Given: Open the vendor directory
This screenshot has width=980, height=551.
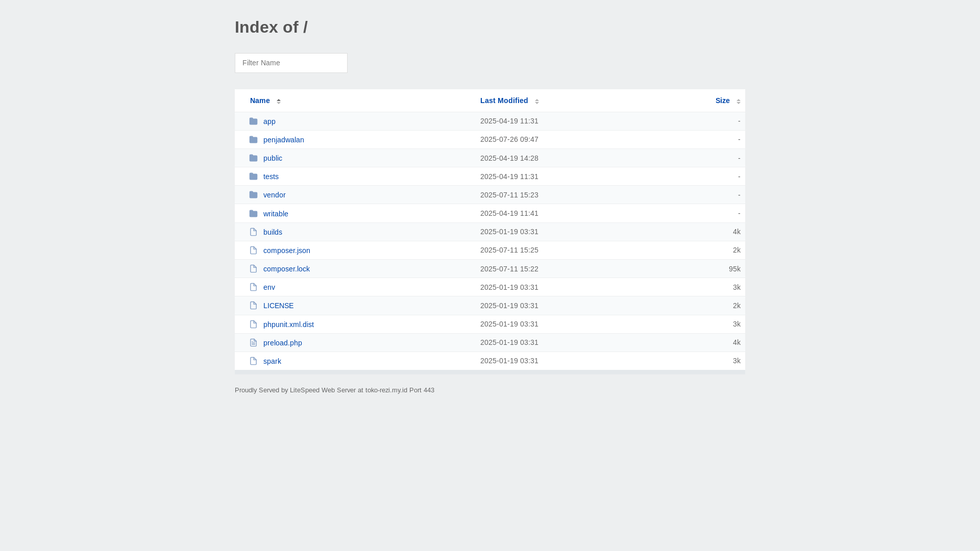Looking at the screenshot, I should click(274, 195).
